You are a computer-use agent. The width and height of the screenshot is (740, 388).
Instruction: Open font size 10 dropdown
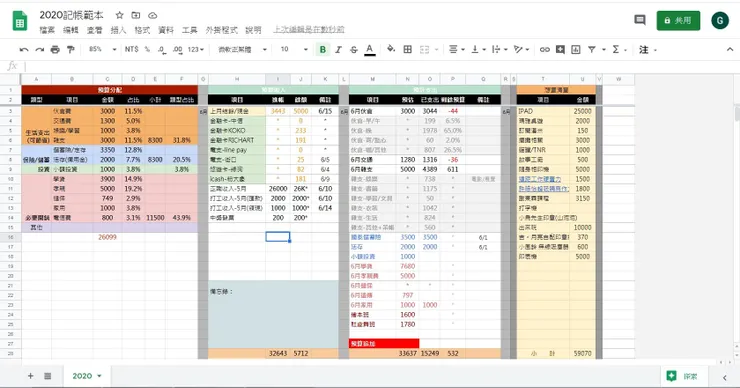tap(294, 49)
